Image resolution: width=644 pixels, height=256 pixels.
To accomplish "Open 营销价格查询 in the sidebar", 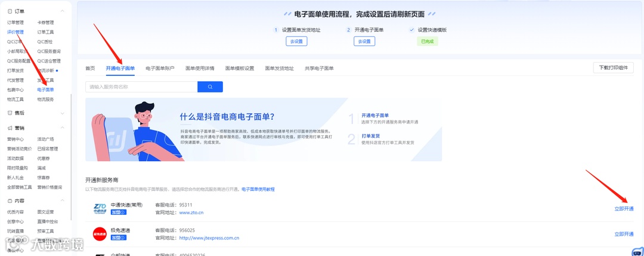I will (49, 187).
